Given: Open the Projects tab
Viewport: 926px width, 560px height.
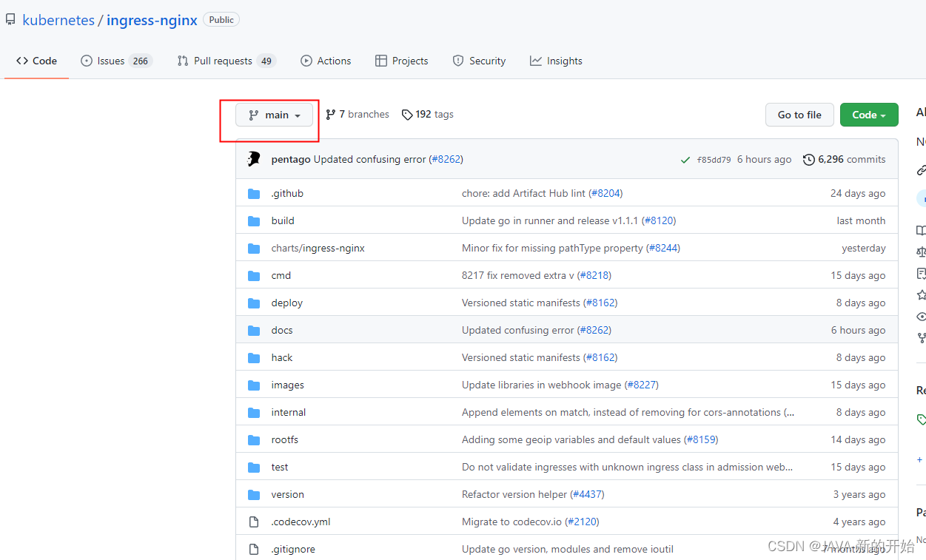Looking at the screenshot, I should point(402,61).
